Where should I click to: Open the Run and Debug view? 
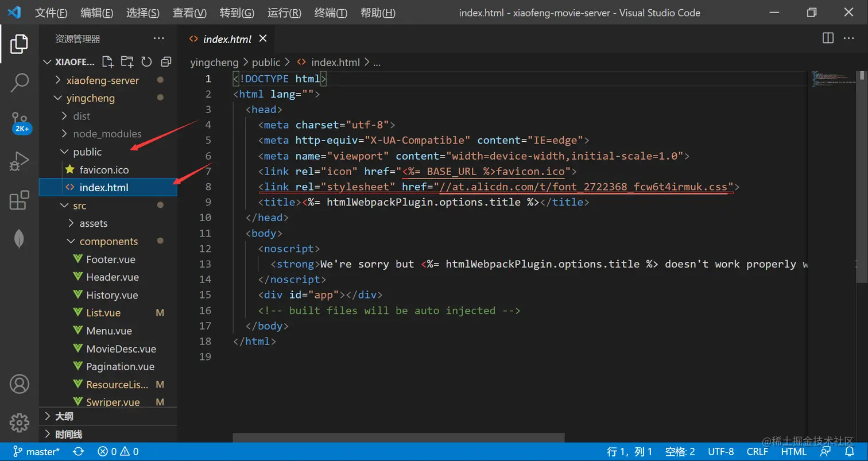point(19,161)
